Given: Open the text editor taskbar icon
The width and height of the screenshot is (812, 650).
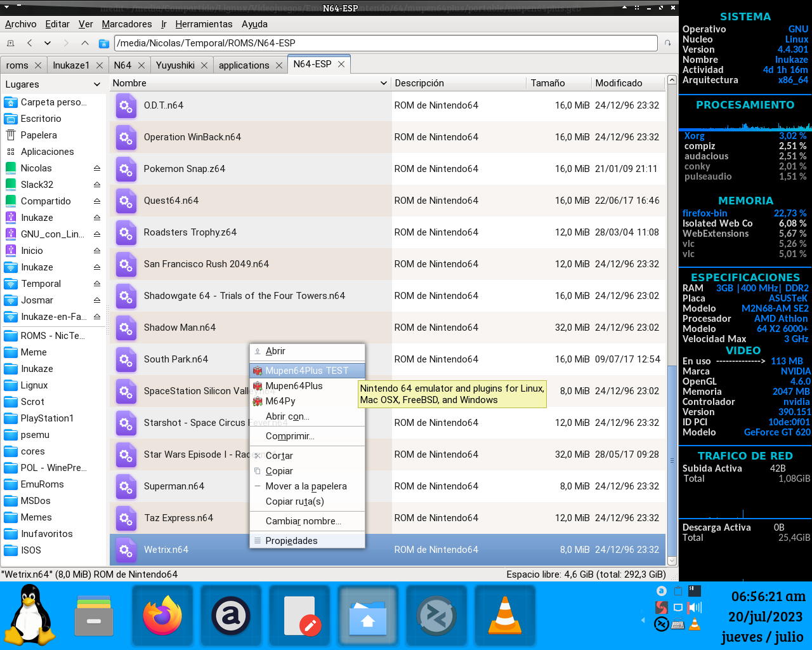Looking at the screenshot, I should pos(300,616).
